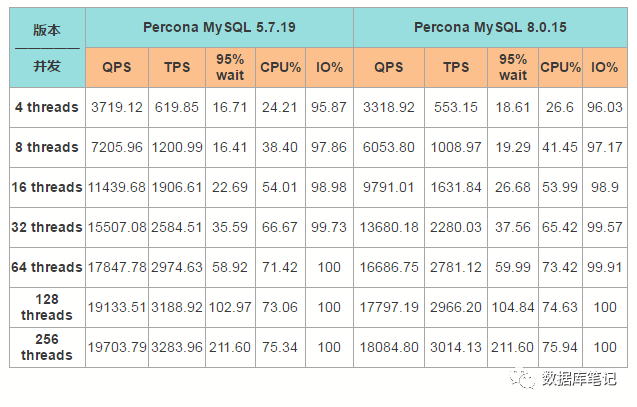Select the Percona MySQL 8.0.15 header

(x=491, y=28)
